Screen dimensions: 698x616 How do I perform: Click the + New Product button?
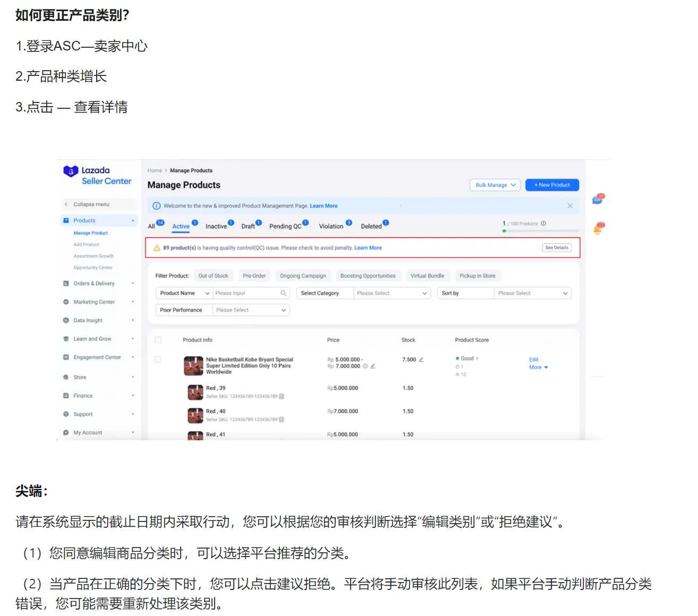click(x=552, y=185)
